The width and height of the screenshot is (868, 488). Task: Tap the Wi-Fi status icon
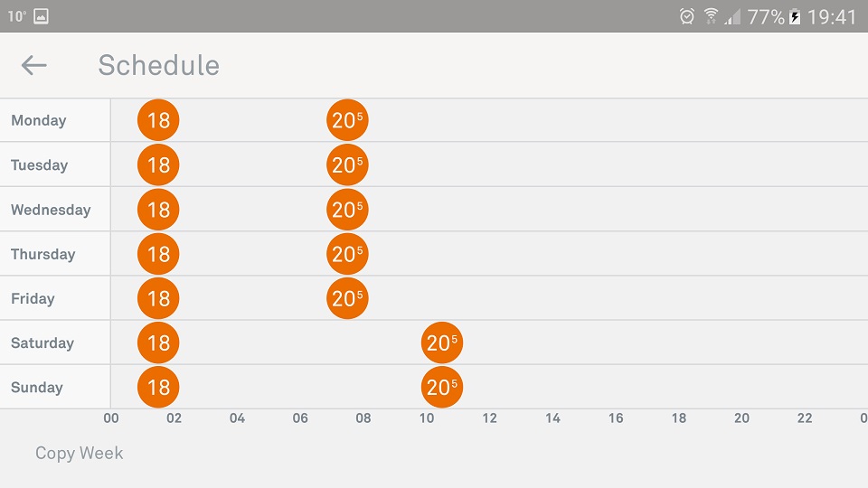coord(711,16)
